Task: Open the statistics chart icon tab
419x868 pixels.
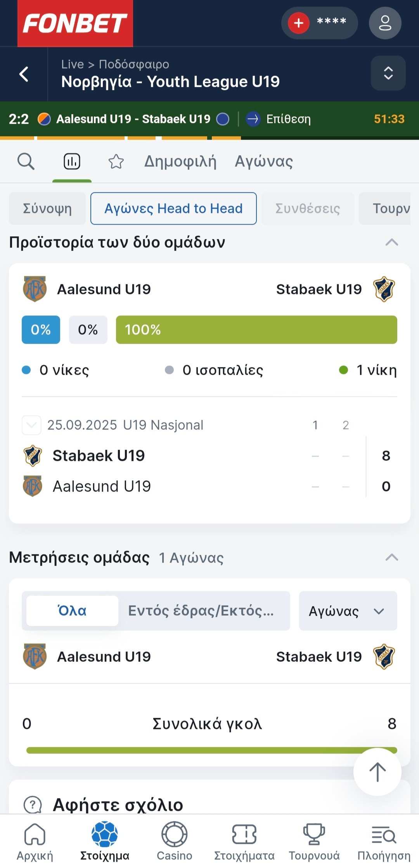Action: (x=72, y=161)
